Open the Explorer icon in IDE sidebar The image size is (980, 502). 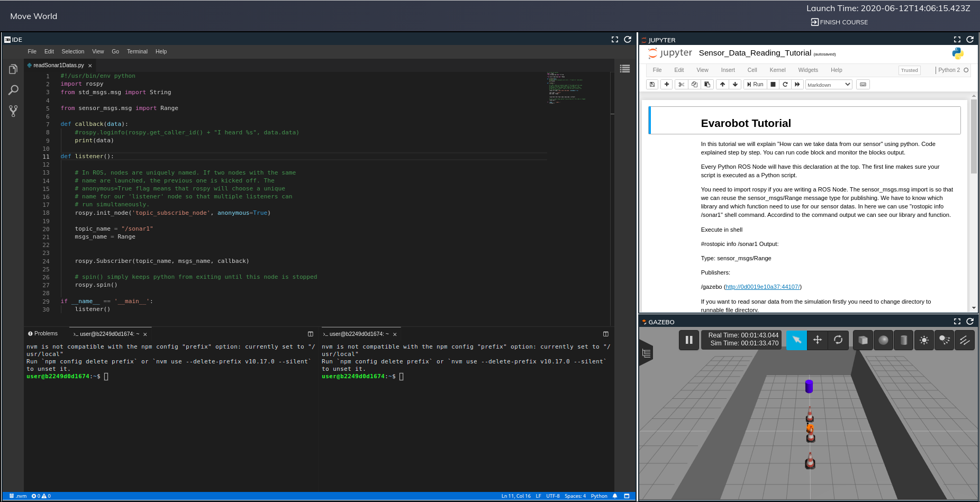point(13,69)
